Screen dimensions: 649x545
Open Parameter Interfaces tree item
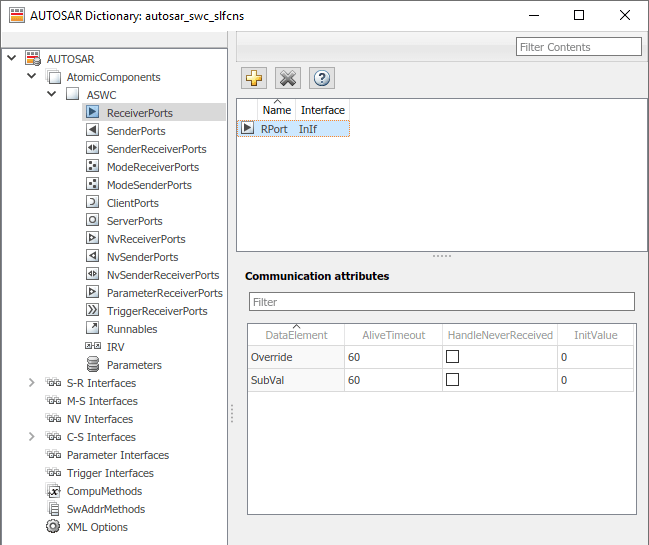click(118, 455)
